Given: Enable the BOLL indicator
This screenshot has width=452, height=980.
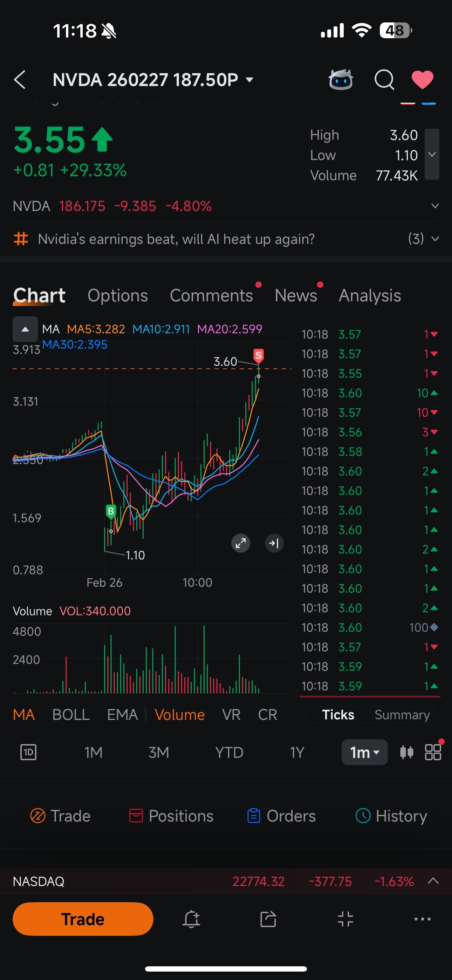Looking at the screenshot, I should point(71,714).
